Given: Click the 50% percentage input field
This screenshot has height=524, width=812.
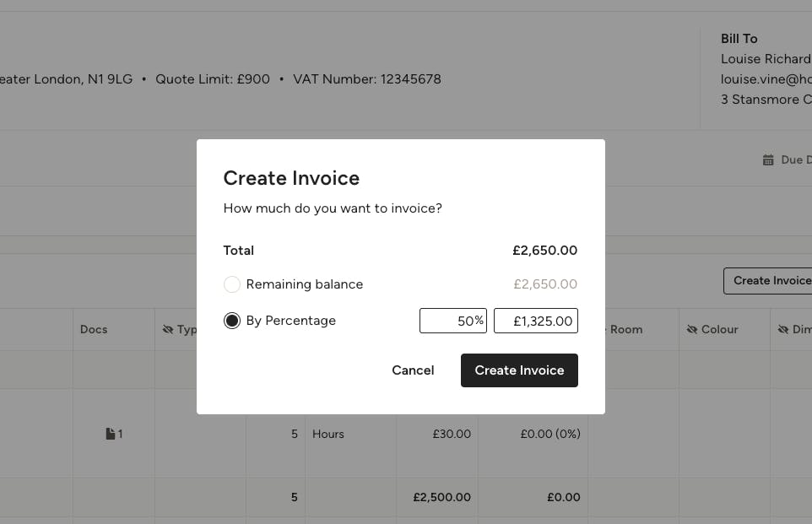Looking at the screenshot, I should click(453, 321).
